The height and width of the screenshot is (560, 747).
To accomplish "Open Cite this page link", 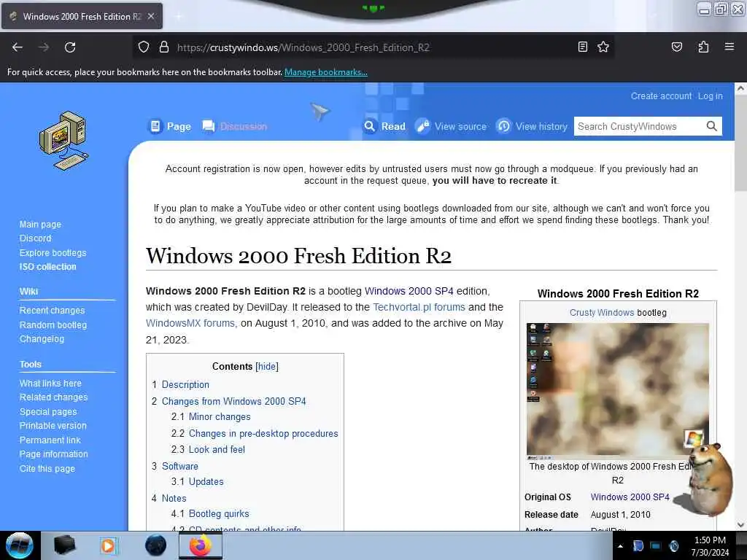I will coord(47,469).
